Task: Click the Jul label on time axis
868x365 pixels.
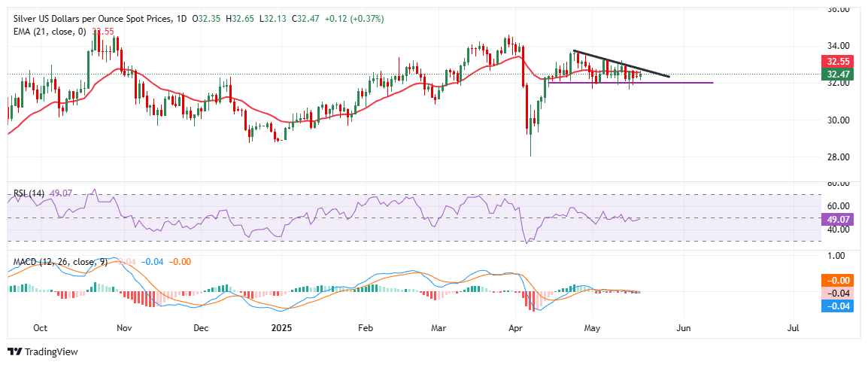Action: 793,328
